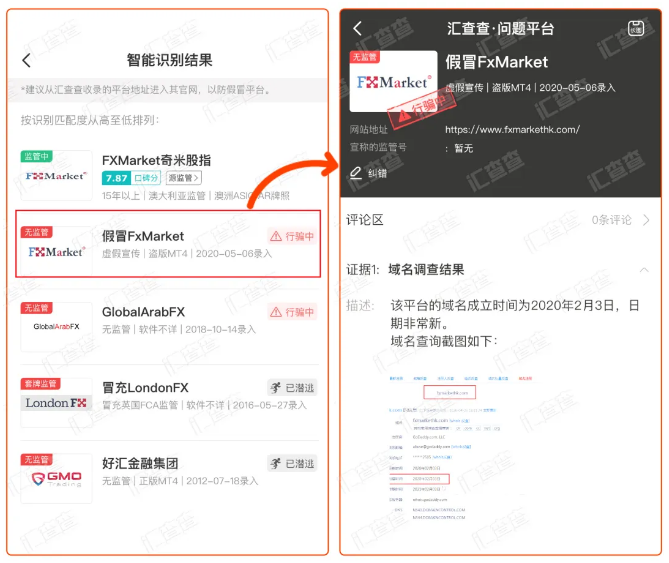Viewport: 669px width, 563px height.
Task: Tap the 已潜逃 badge on 冒充LondonFX
Action: coord(292,388)
